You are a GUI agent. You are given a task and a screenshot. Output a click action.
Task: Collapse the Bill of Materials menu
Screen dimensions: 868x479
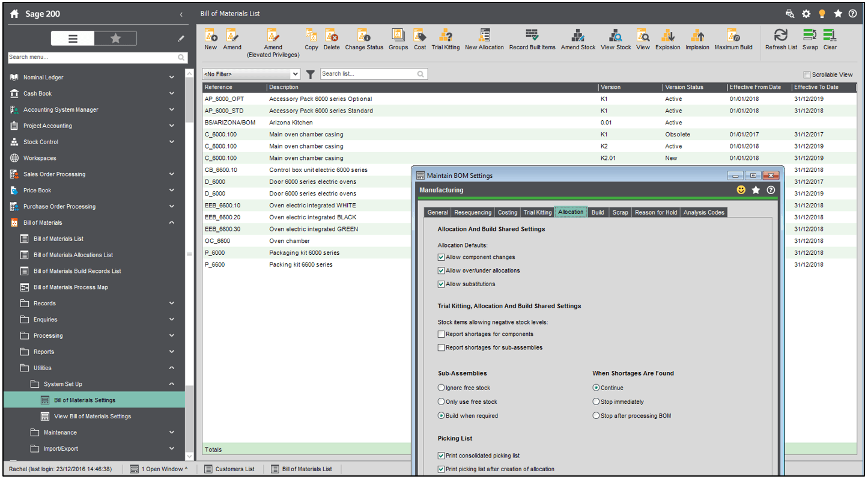pyautogui.click(x=172, y=222)
